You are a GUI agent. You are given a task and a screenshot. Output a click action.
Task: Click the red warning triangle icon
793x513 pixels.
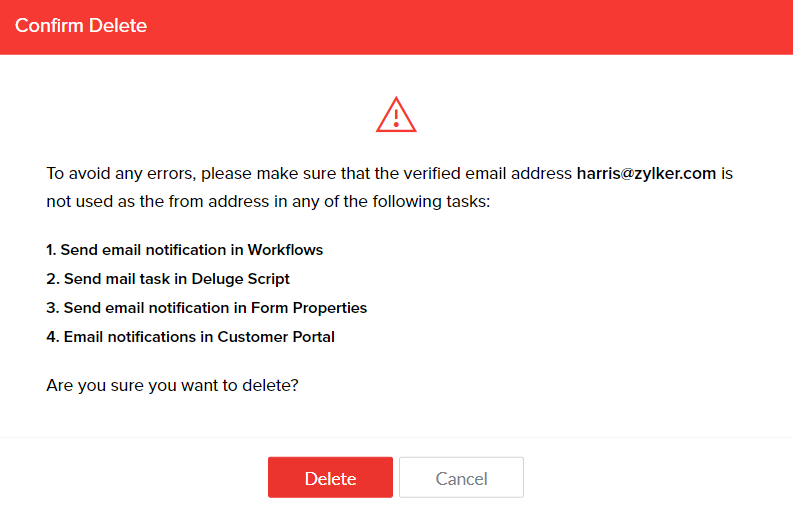tap(396, 116)
